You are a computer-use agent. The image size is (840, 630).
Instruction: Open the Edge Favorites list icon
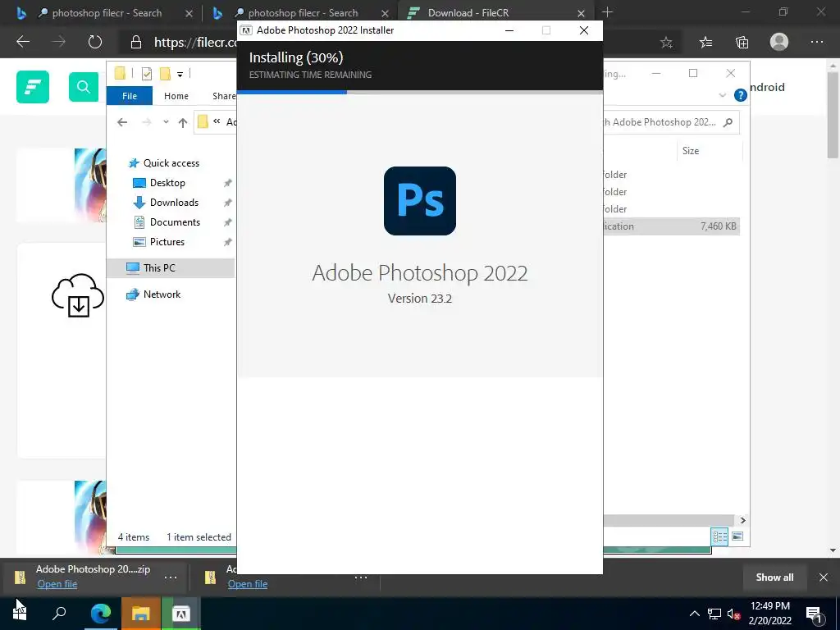pyautogui.click(x=705, y=43)
